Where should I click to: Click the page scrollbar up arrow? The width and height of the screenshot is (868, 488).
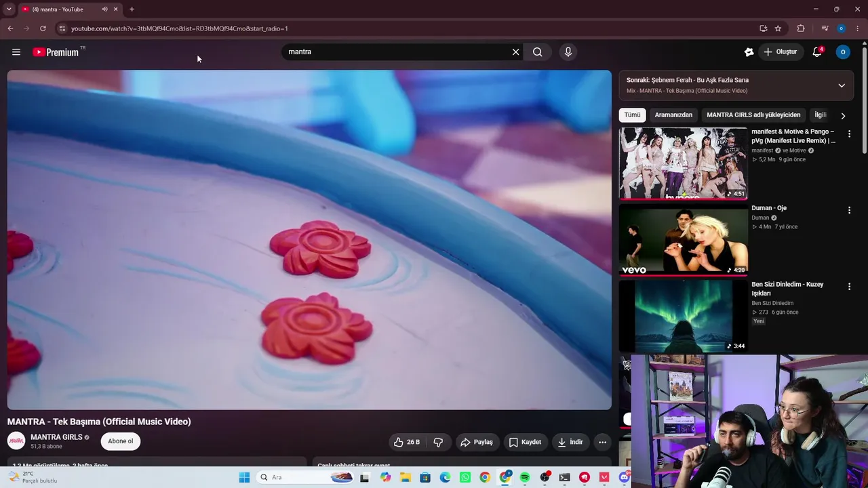(864, 45)
